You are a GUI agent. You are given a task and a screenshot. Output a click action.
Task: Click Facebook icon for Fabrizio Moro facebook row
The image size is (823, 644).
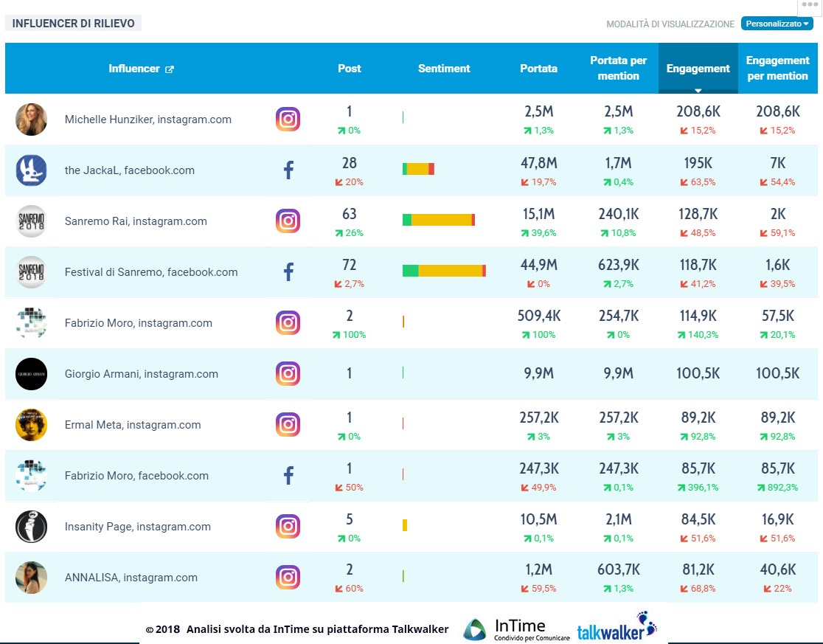point(288,476)
